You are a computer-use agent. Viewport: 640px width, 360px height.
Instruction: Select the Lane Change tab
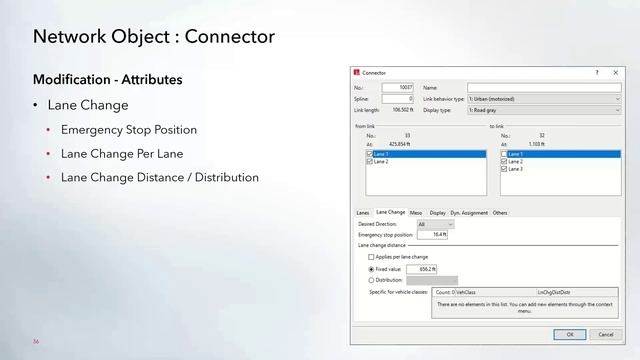point(391,212)
